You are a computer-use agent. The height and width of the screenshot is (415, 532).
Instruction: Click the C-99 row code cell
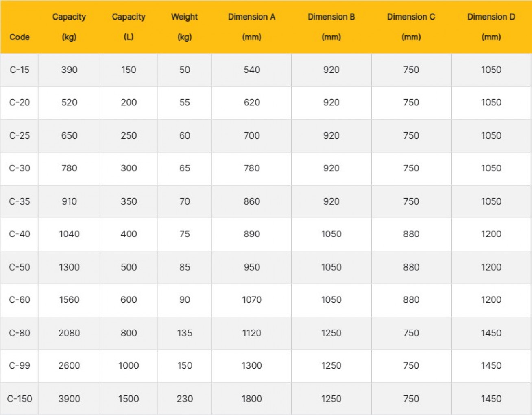tap(20, 365)
